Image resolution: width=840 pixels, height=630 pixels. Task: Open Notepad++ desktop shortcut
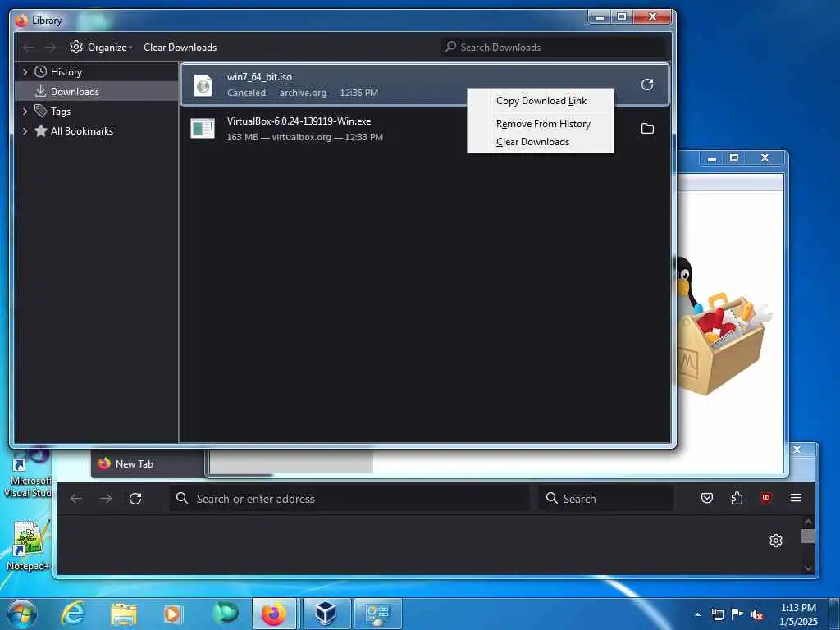(29, 545)
